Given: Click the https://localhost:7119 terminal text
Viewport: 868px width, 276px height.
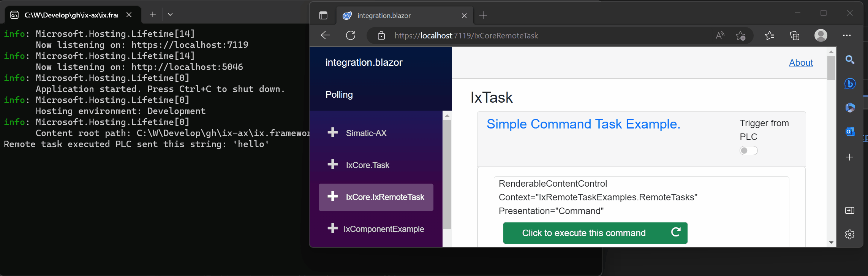Looking at the screenshot, I should pyautogui.click(x=190, y=45).
